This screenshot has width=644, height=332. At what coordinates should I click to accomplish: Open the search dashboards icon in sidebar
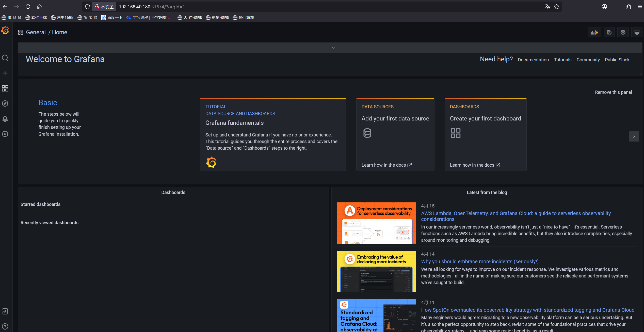5,58
